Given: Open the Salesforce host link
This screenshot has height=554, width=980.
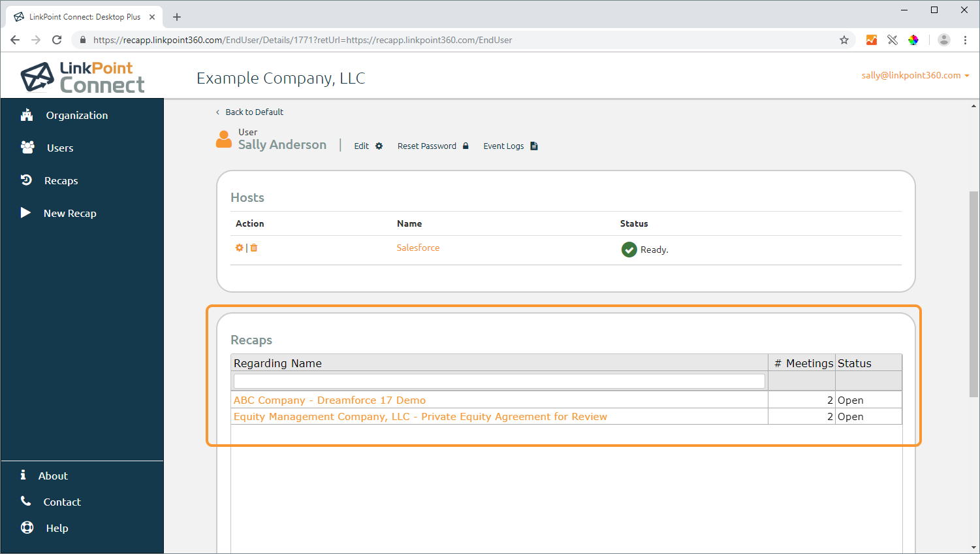Looking at the screenshot, I should [418, 248].
